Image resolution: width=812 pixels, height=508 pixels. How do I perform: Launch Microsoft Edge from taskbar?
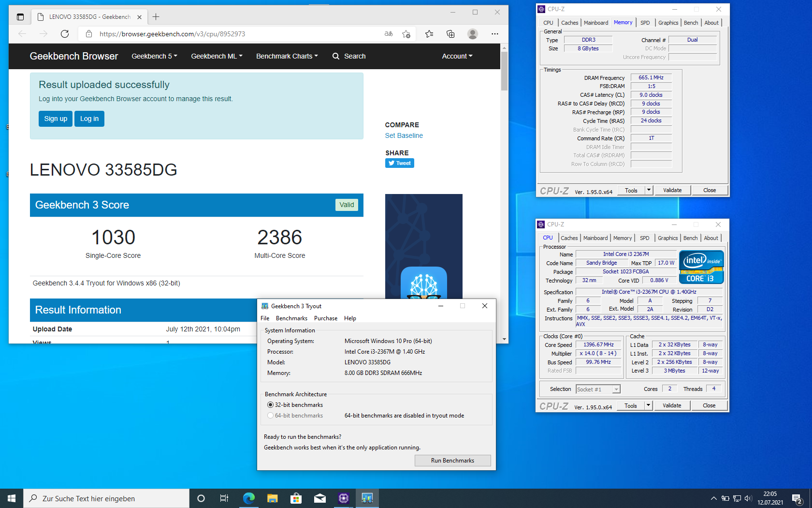click(x=248, y=498)
